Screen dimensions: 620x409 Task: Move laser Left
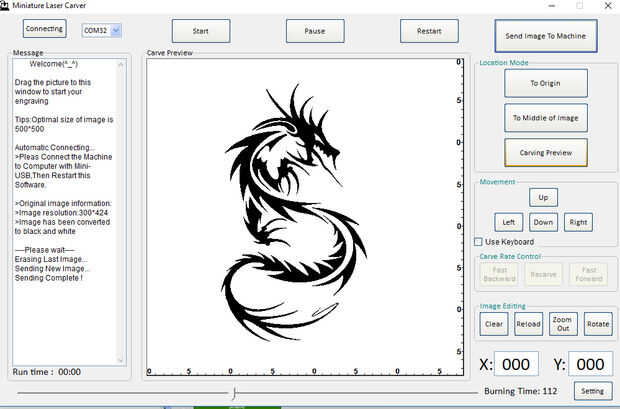[x=508, y=222]
